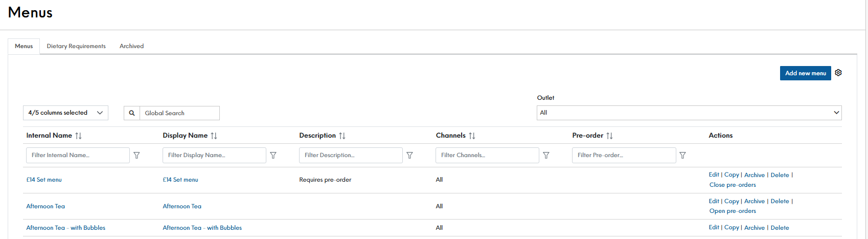The height and width of the screenshot is (239, 868).
Task: Click the settings gear beside Add new menu
Action: [x=838, y=73]
